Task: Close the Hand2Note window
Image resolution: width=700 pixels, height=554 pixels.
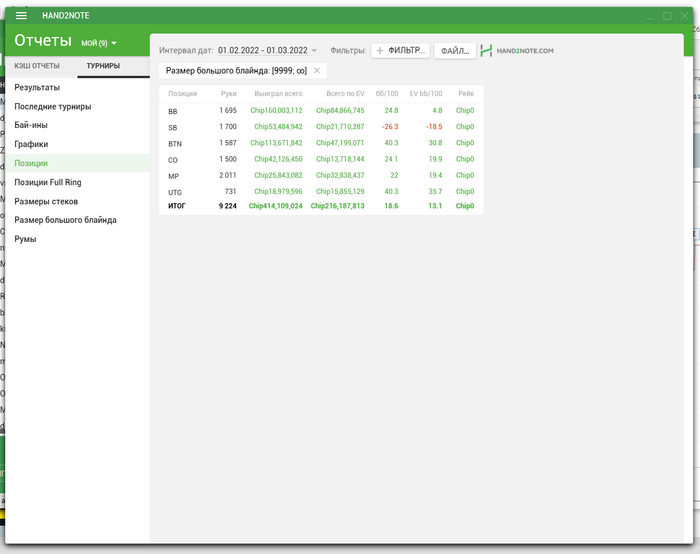Action: 684,16
